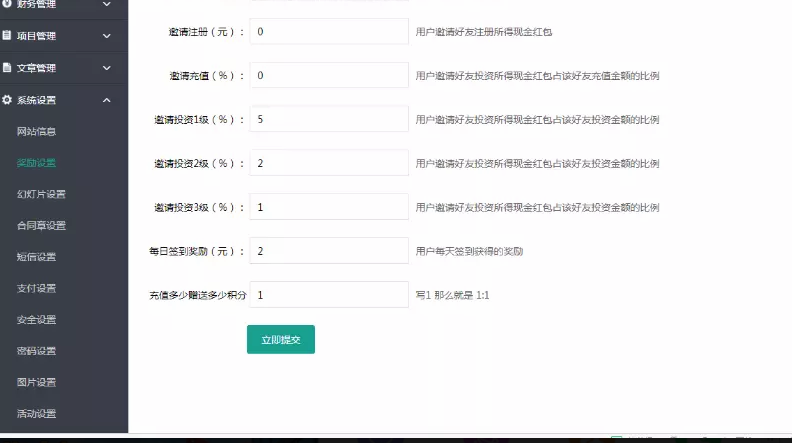This screenshot has width=792, height=443.
Task: Click the 系统设置 gear icon in sidebar
Action: [x=7, y=100]
